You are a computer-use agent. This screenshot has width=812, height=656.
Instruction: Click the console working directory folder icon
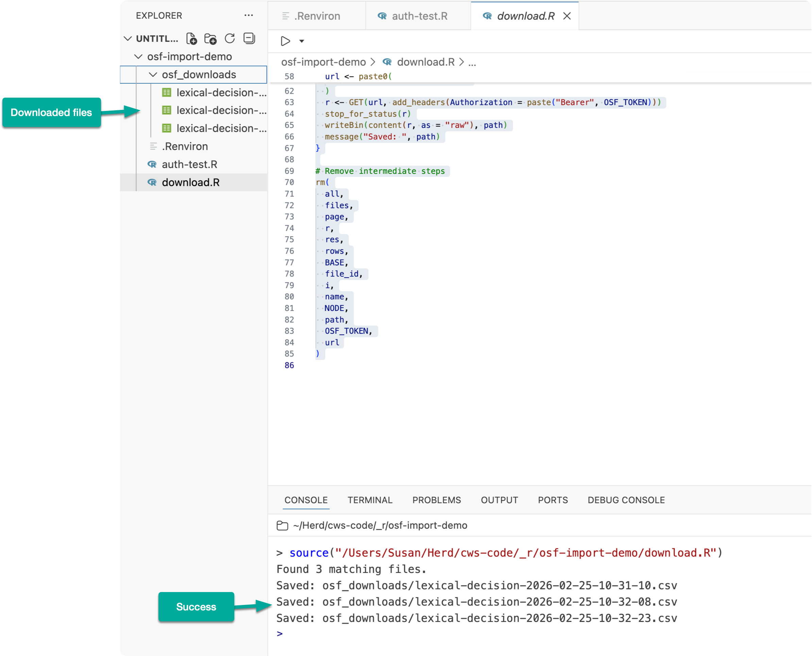[x=282, y=526]
